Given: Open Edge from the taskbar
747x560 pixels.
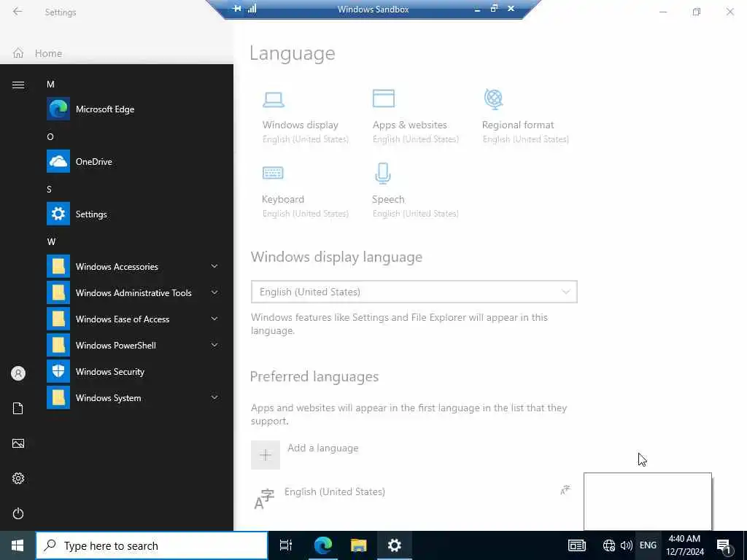Looking at the screenshot, I should (x=322, y=545).
